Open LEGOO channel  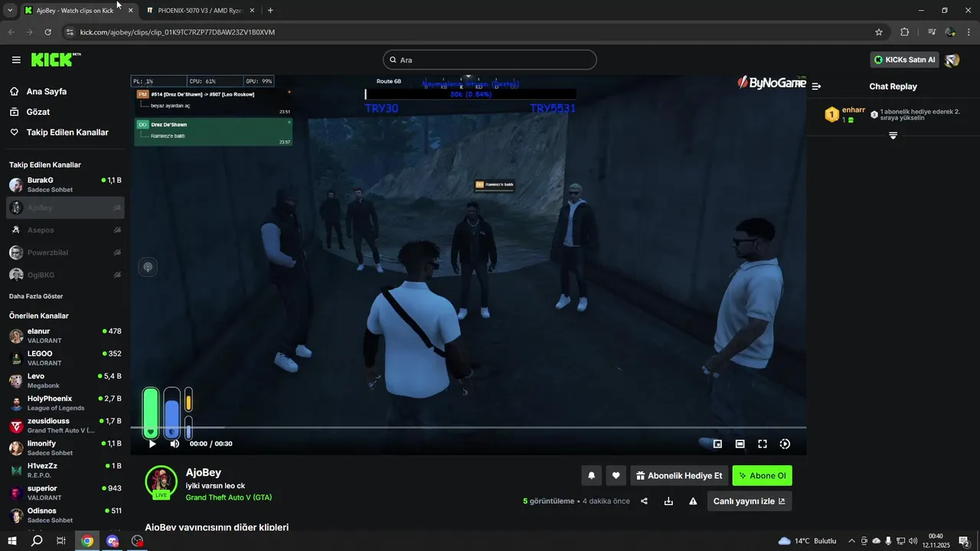[x=65, y=358]
